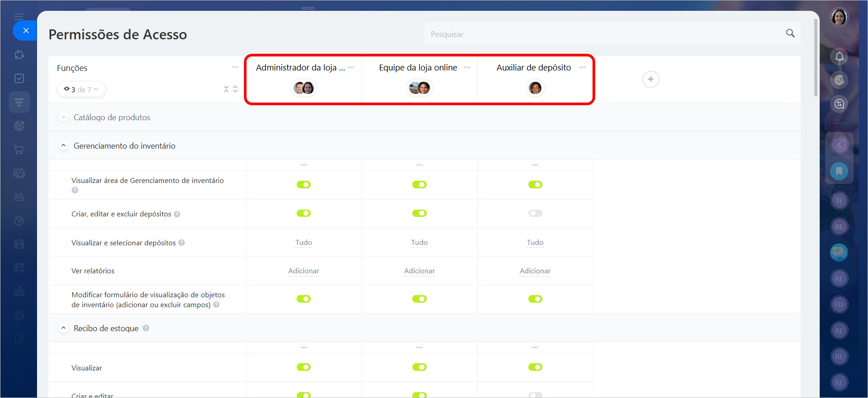Open Gerenciamento do inventário column menu for Auxiliar de depósito
The width and height of the screenshot is (868, 398).
tap(535, 165)
